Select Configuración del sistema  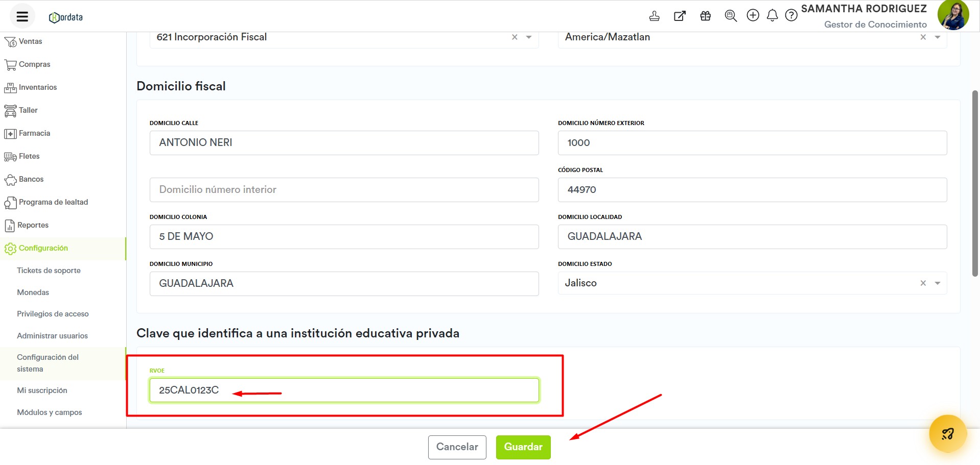(48, 363)
